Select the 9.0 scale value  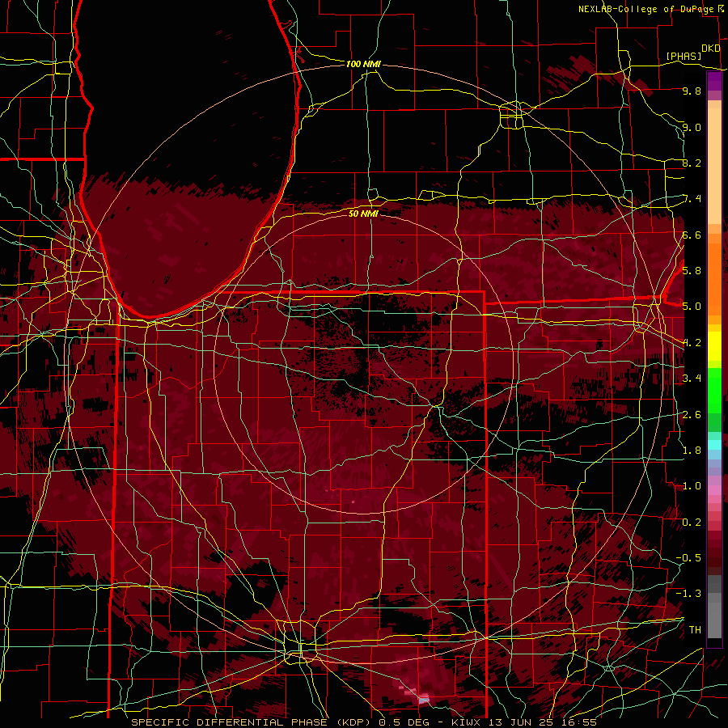pos(692,127)
